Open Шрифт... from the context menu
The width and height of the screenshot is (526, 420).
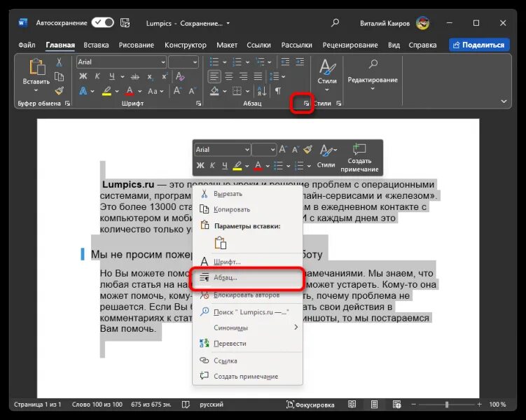247,262
